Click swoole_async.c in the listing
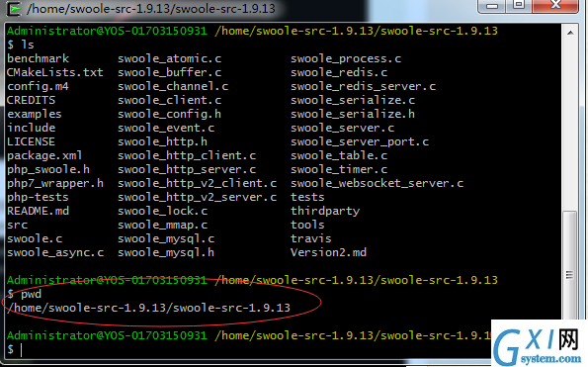 [x=55, y=252]
